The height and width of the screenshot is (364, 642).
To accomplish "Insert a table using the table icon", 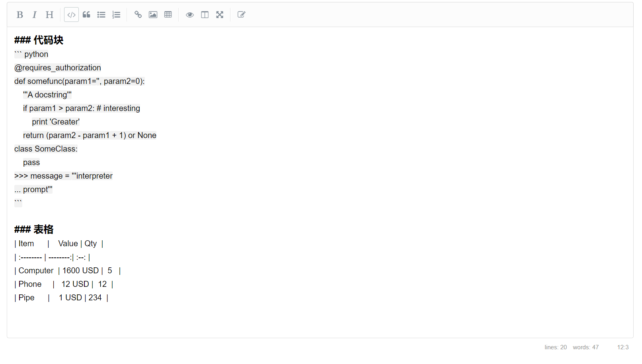I will coord(168,15).
